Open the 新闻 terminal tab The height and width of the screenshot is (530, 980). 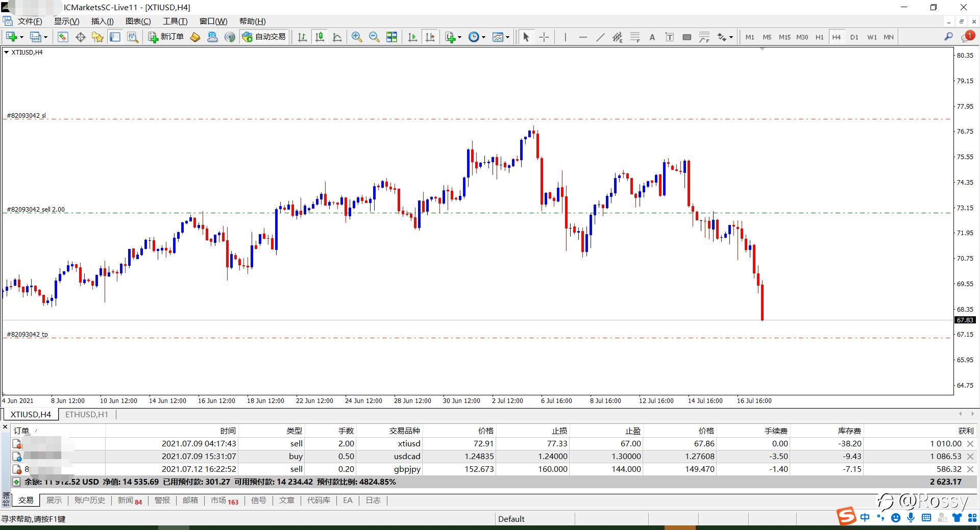[130, 500]
